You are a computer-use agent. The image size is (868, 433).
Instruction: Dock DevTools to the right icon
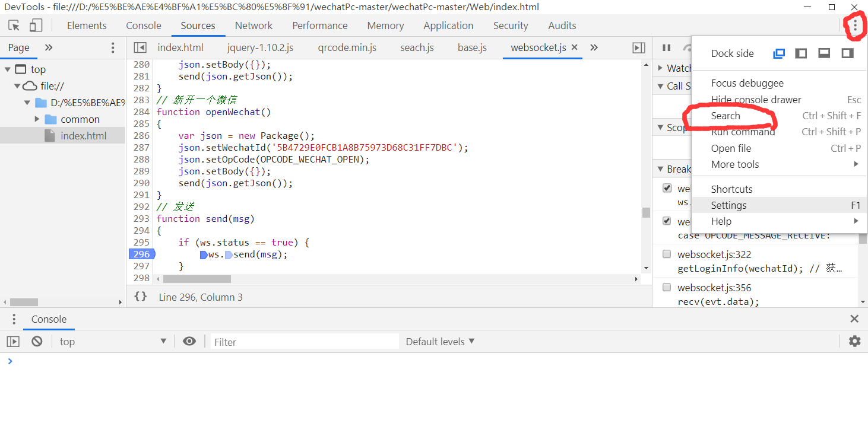[847, 53]
